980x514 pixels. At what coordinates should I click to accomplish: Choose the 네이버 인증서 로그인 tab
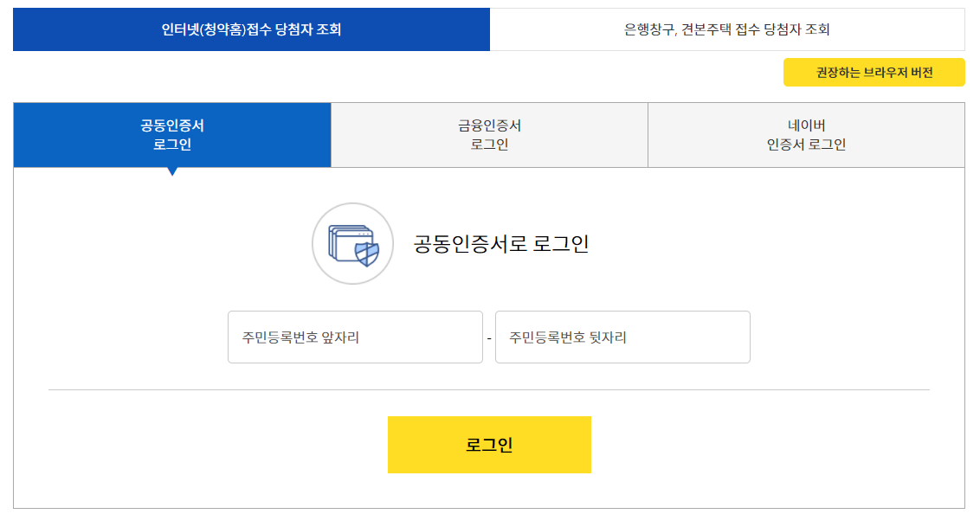(806, 135)
